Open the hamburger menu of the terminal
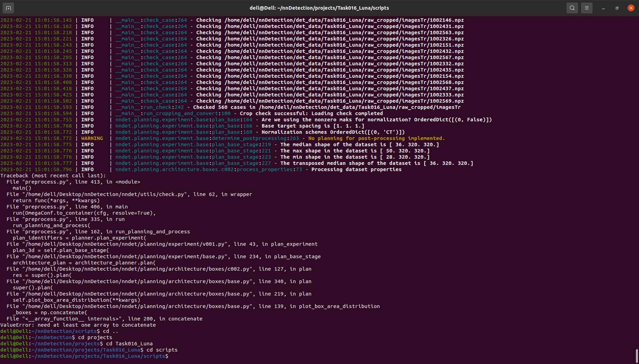 coord(587,8)
